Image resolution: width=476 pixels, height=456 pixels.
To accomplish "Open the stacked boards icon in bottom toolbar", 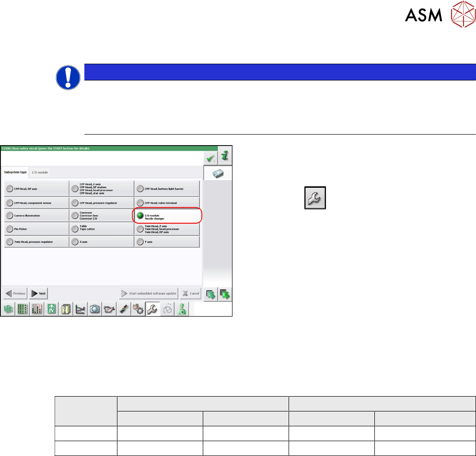I will click(x=8, y=309).
